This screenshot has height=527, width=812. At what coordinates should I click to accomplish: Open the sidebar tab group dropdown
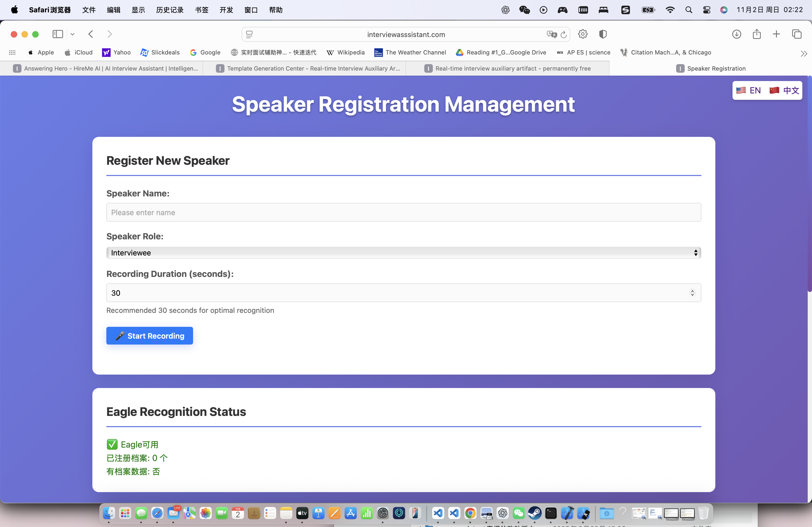[72, 34]
